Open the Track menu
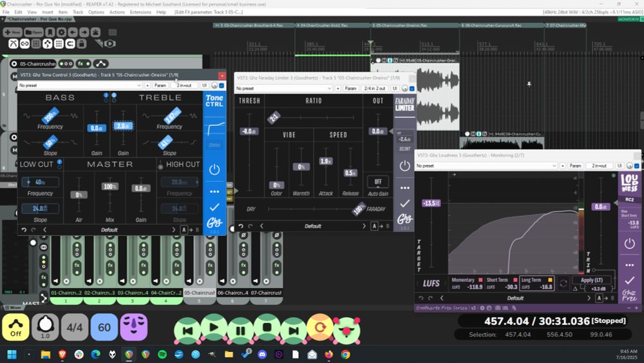This screenshot has width=644, height=363. point(78,12)
